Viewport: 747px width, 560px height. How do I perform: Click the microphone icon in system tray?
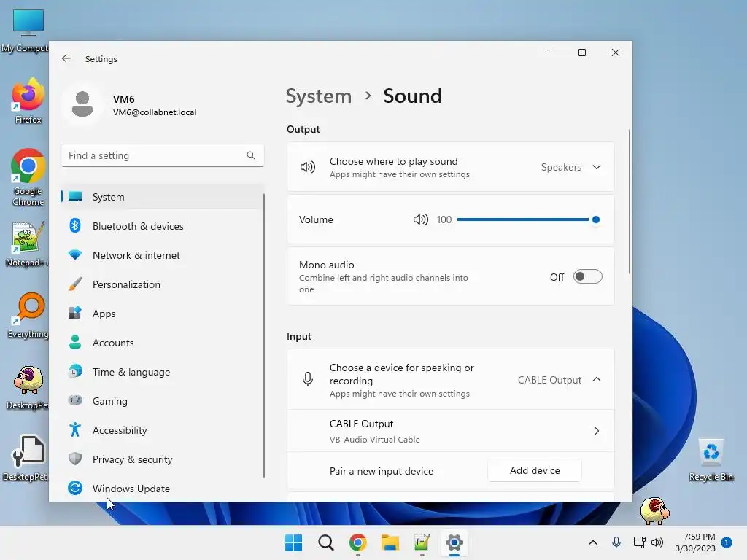(616, 542)
